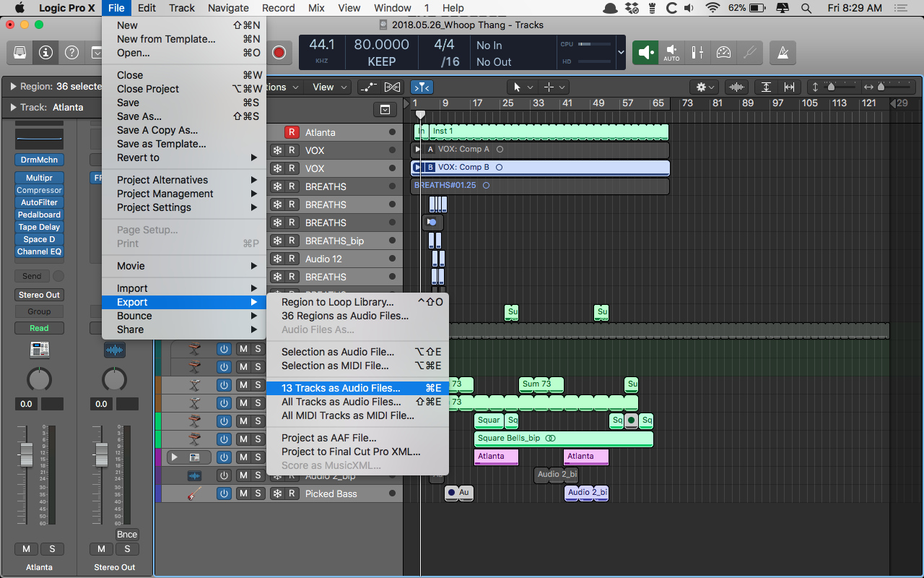Click the Stereo Out output slot
Image resolution: width=924 pixels, height=578 pixels.
coord(39,295)
